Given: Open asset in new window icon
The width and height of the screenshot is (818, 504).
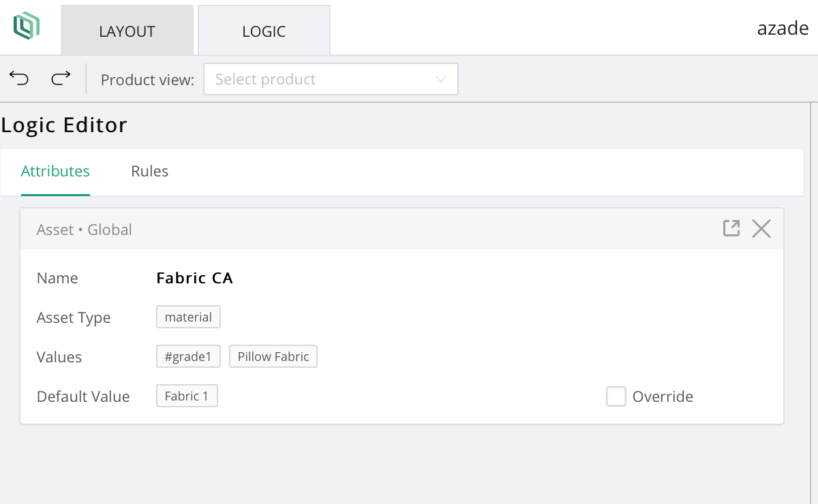Looking at the screenshot, I should [731, 228].
